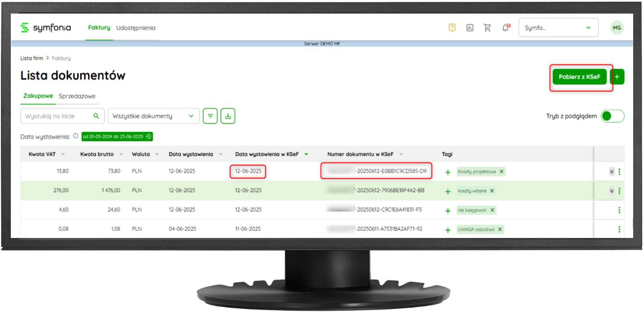Image resolution: width=644 pixels, height=312 pixels.
Task: Open the reports chart icon
Action: coord(470,28)
